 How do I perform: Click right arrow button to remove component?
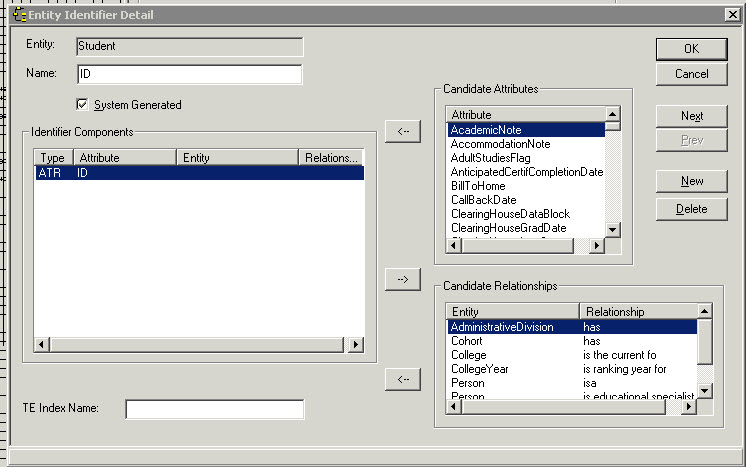tap(402, 280)
